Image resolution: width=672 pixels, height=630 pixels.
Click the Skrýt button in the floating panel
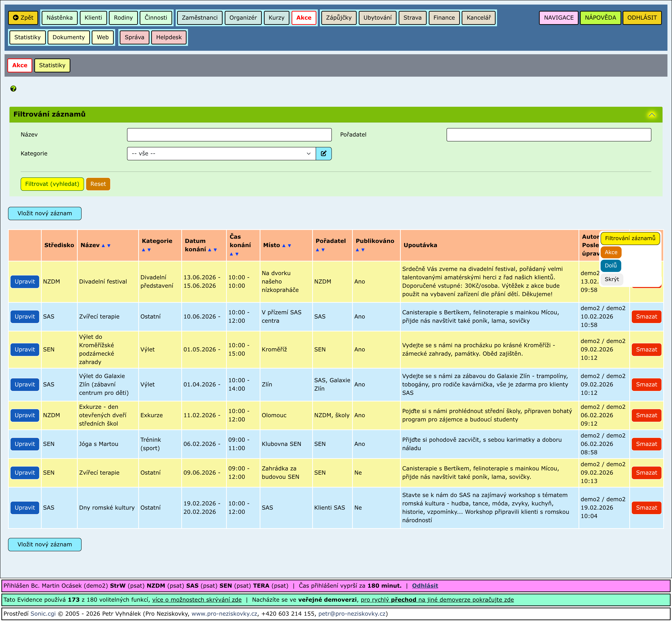click(x=611, y=279)
